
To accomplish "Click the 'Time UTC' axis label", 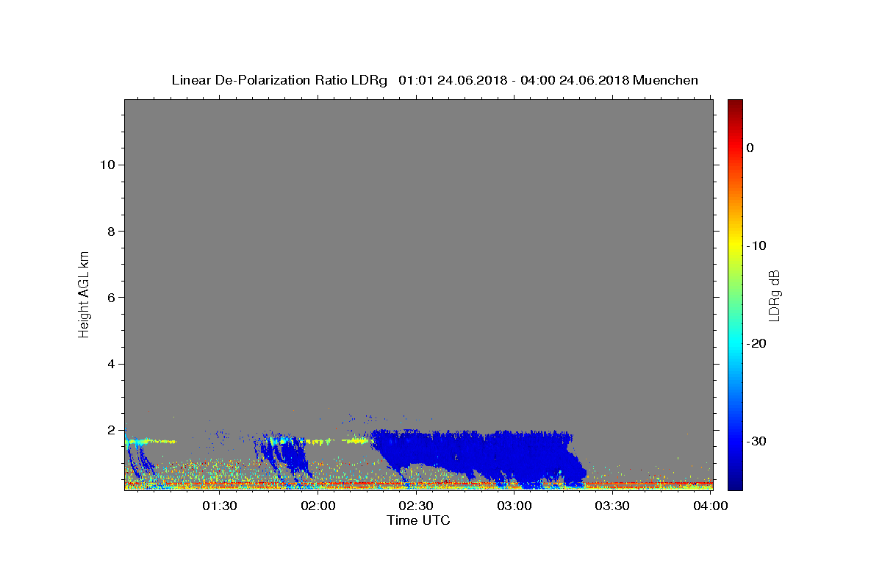I will click(x=418, y=520).
